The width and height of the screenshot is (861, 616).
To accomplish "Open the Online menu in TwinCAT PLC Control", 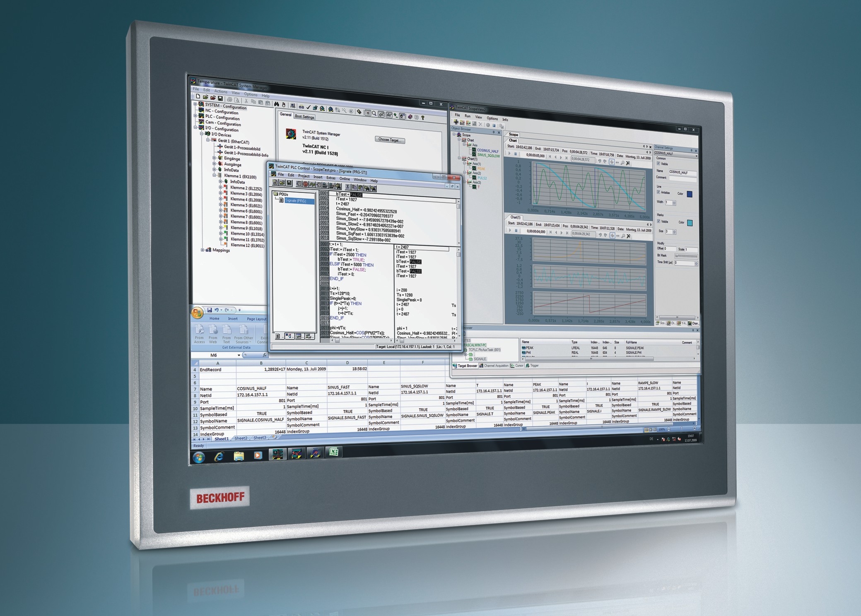I will click(x=345, y=178).
